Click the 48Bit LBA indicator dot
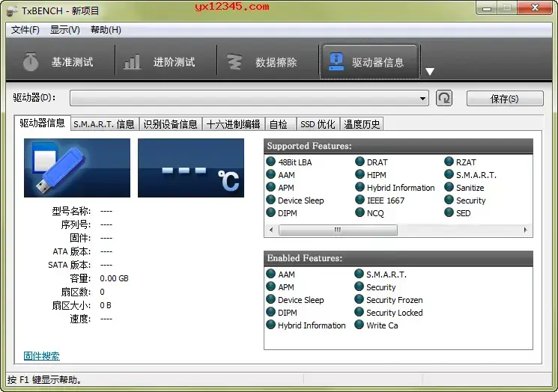Screen dimensions: 558x392 point(271,162)
